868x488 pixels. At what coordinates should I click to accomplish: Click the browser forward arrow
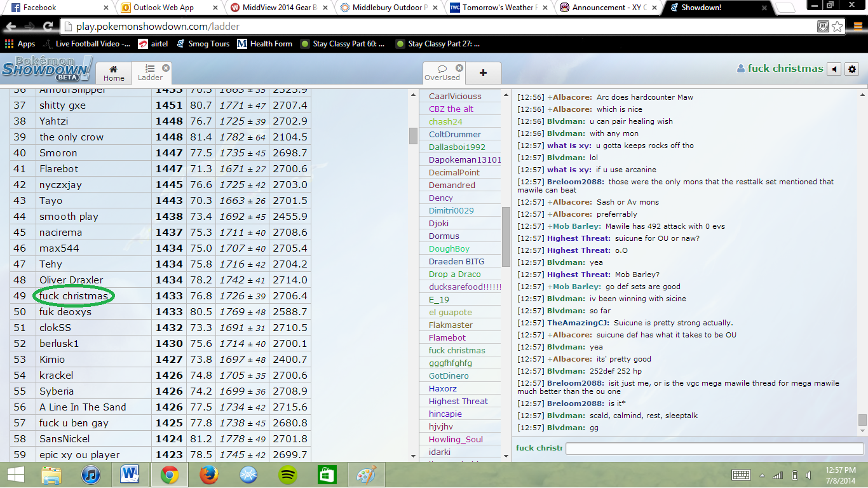coord(29,27)
